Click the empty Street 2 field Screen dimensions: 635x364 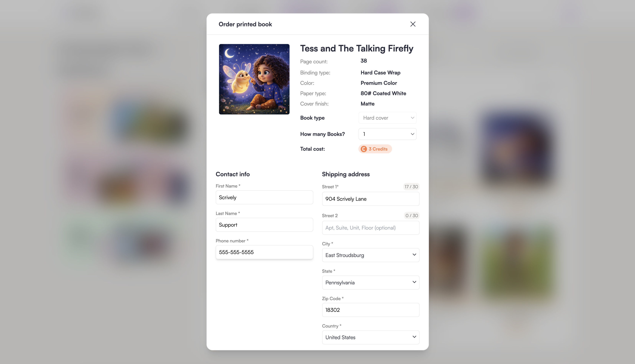coord(371,228)
